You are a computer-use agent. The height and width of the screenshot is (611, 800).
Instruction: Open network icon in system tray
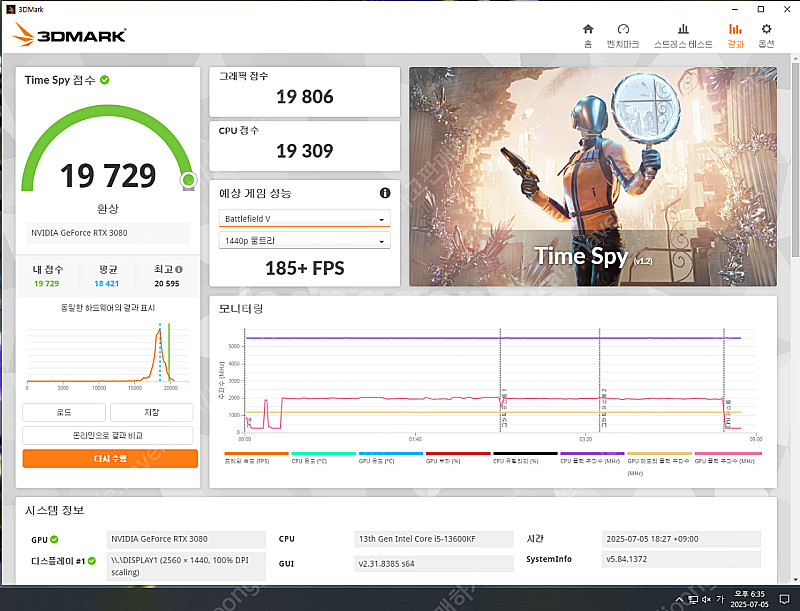tap(693, 599)
